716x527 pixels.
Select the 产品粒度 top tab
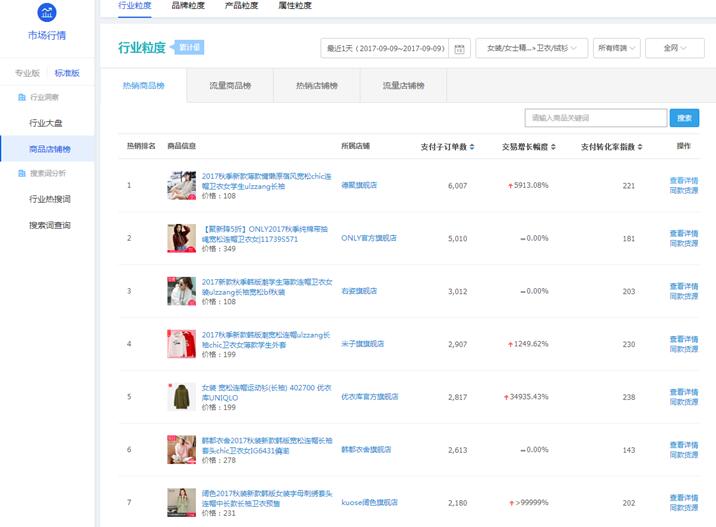click(x=242, y=5)
